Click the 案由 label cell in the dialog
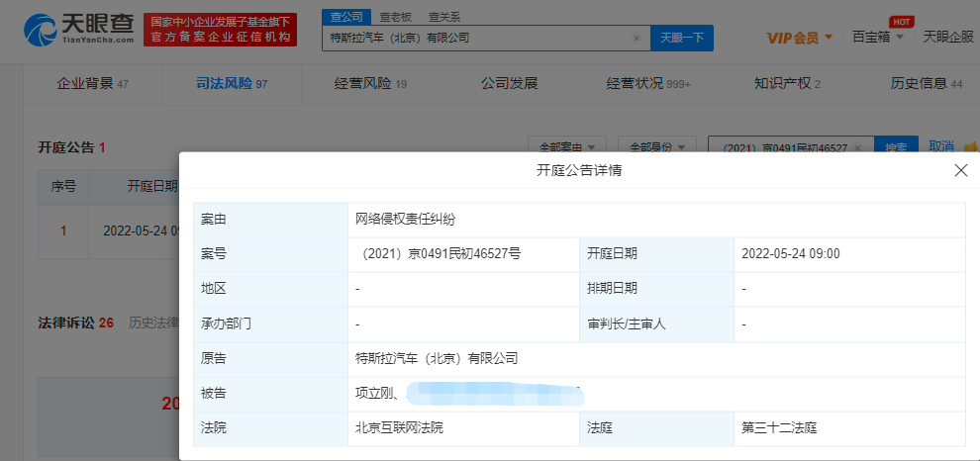 tap(270, 220)
